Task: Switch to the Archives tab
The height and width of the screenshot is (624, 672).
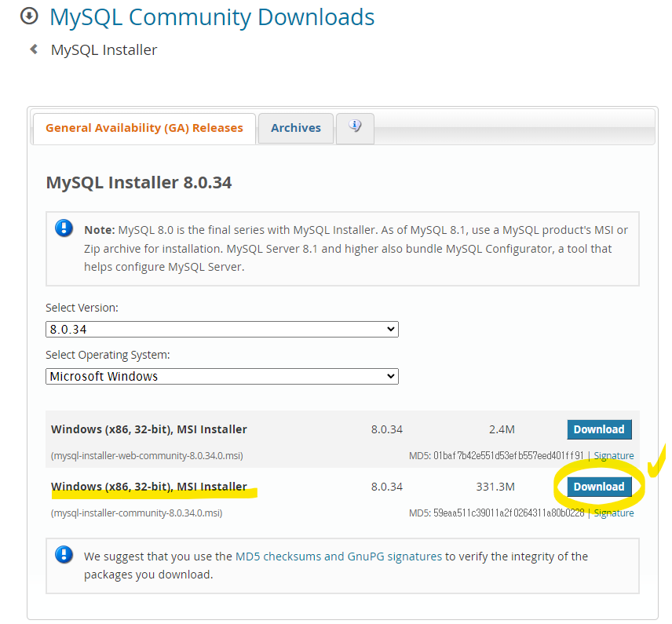Action: [x=296, y=128]
